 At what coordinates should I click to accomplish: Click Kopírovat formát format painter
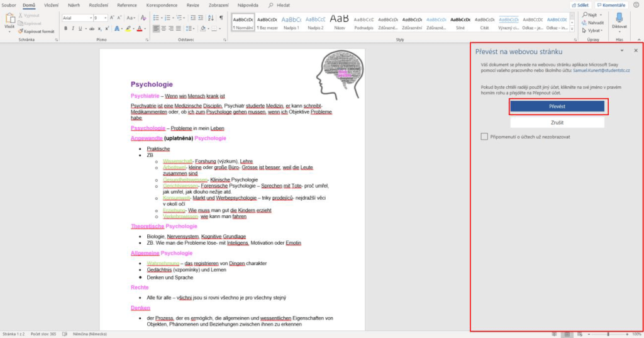(37, 31)
